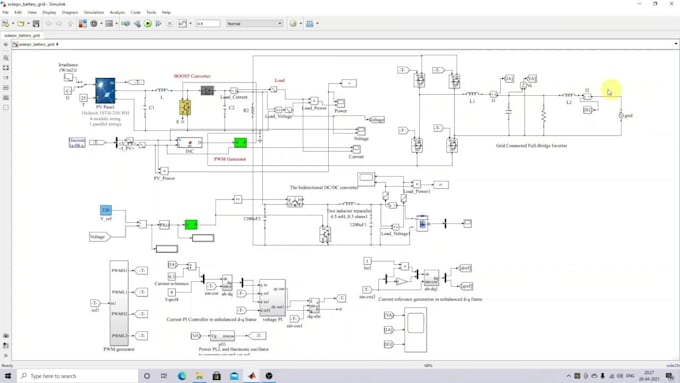
Task: Open Microsoft Edge from the taskbar
Action: [x=182, y=376]
